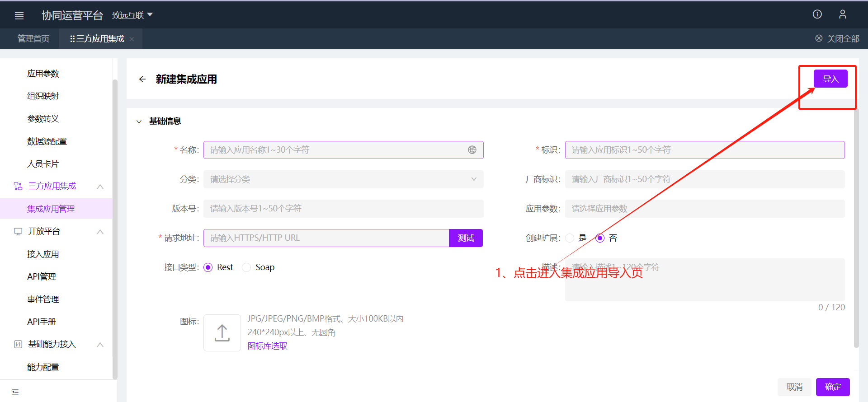
Task: Click the 三方应用集成 sidebar icon
Action: click(18, 186)
